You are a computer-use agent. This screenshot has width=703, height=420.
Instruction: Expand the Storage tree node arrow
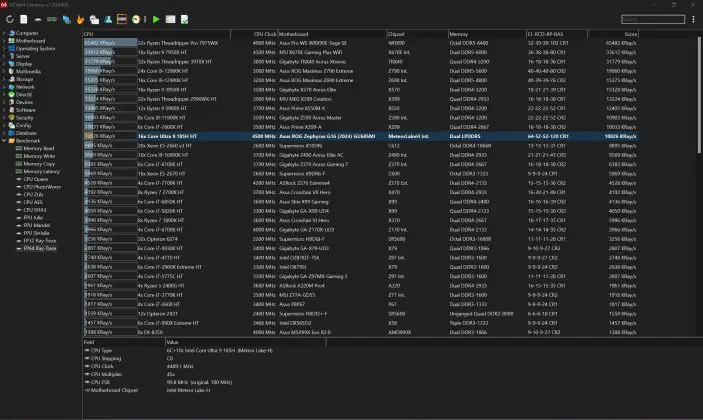click(4, 79)
